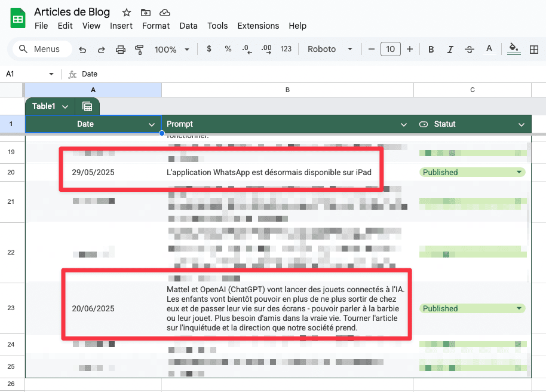
Task: Star the Articles de Blog document
Action: coord(127,13)
